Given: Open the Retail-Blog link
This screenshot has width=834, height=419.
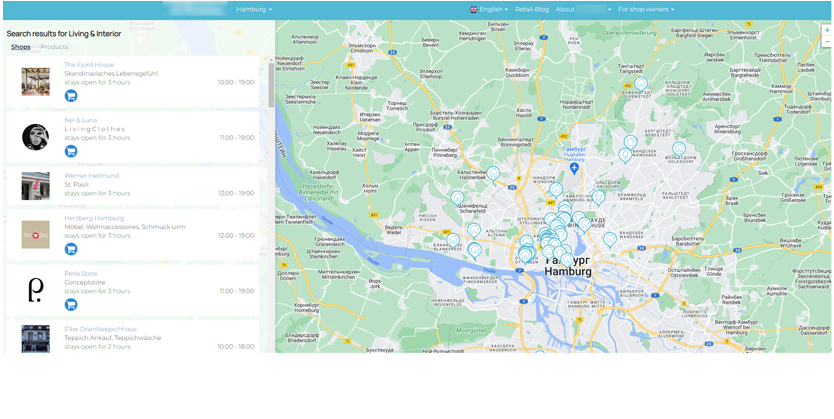Looking at the screenshot, I should pyautogui.click(x=533, y=9).
